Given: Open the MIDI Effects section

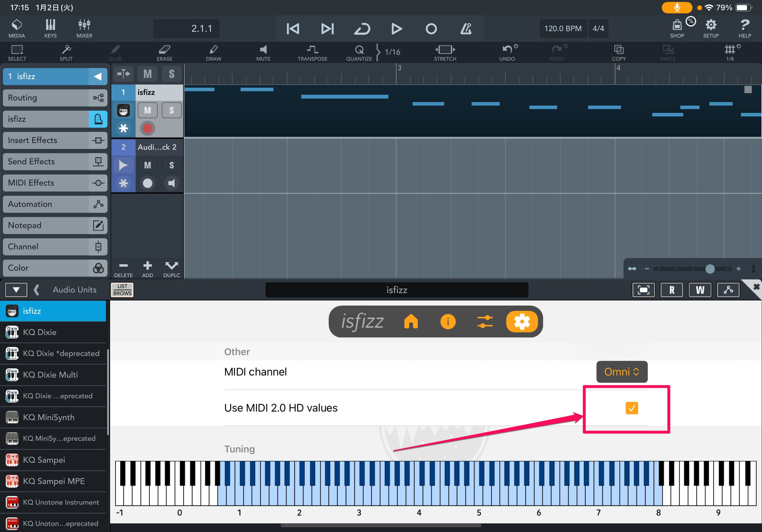Looking at the screenshot, I should tap(55, 183).
